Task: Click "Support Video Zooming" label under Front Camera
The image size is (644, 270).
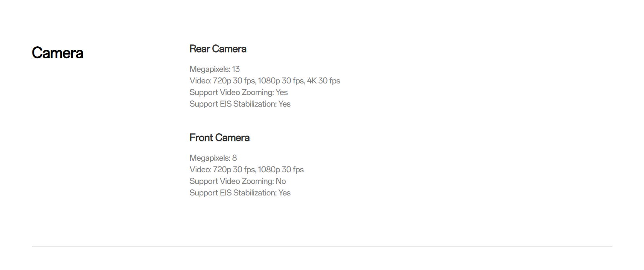Action: click(231, 181)
